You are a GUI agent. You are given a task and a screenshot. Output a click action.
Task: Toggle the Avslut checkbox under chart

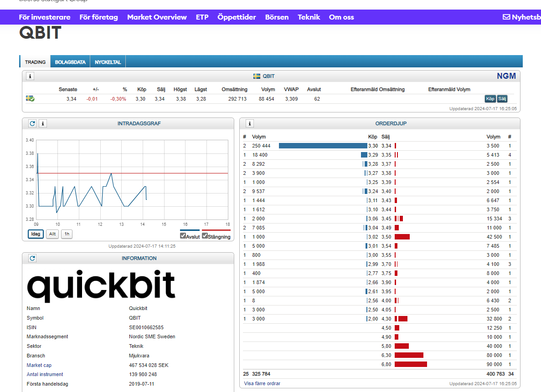pyautogui.click(x=183, y=236)
